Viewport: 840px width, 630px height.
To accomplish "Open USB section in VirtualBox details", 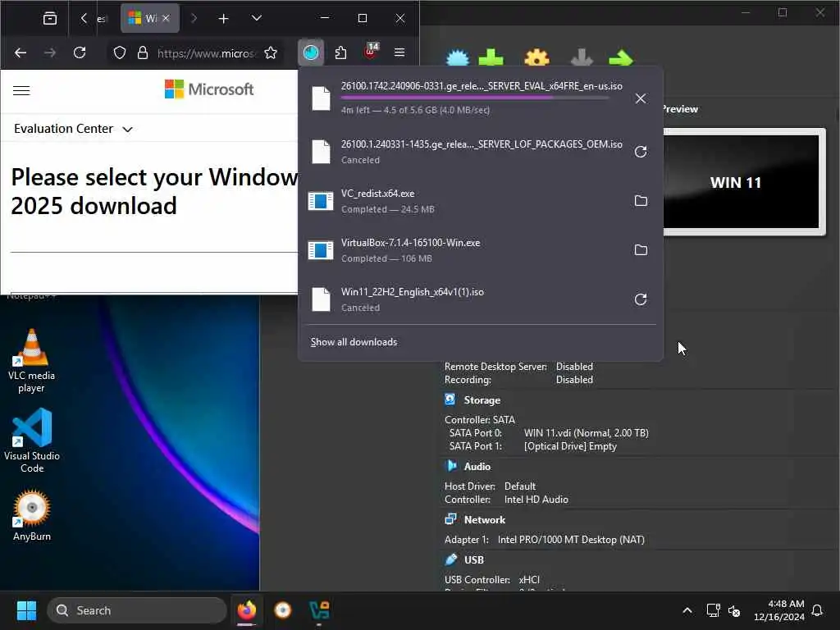I will pos(473,559).
